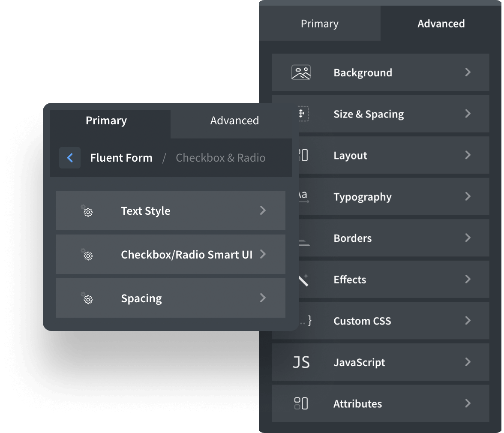
Task: Open the Spacing settings chevron
Action: pyautogui.click(x=263, y=298)
